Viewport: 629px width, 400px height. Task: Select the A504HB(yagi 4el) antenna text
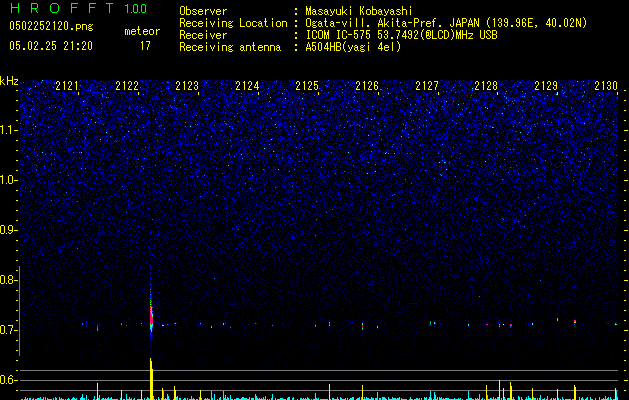tap(353, 47)
